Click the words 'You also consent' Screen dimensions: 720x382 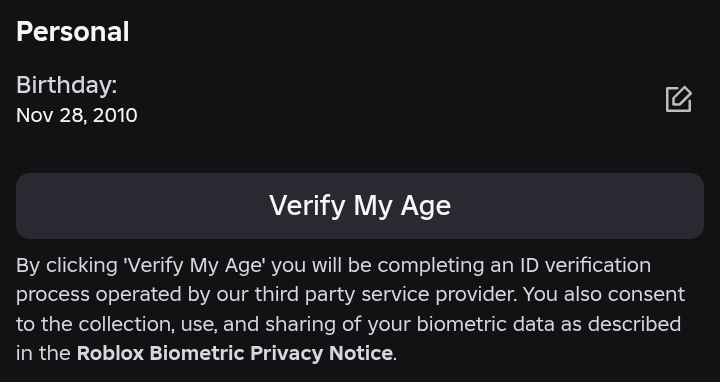pyautogui.click(x=604, y=295)
